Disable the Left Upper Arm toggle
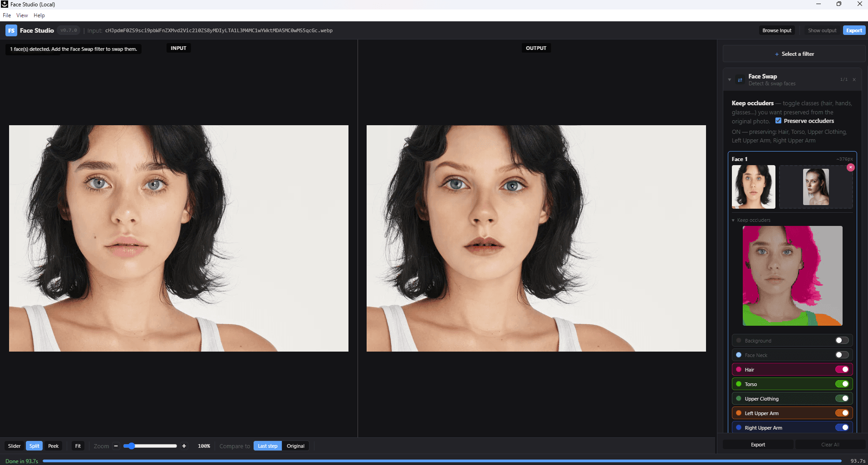Viewport: 868px width, 465px height. (x=842, y=413)
